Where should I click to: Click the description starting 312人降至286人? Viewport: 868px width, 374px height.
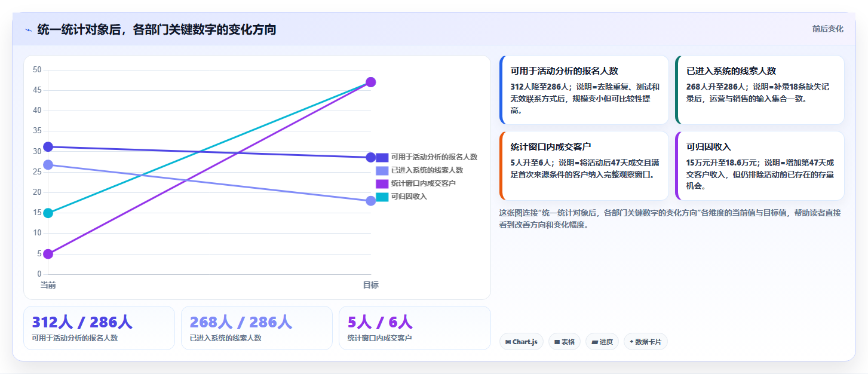point(585,99)
